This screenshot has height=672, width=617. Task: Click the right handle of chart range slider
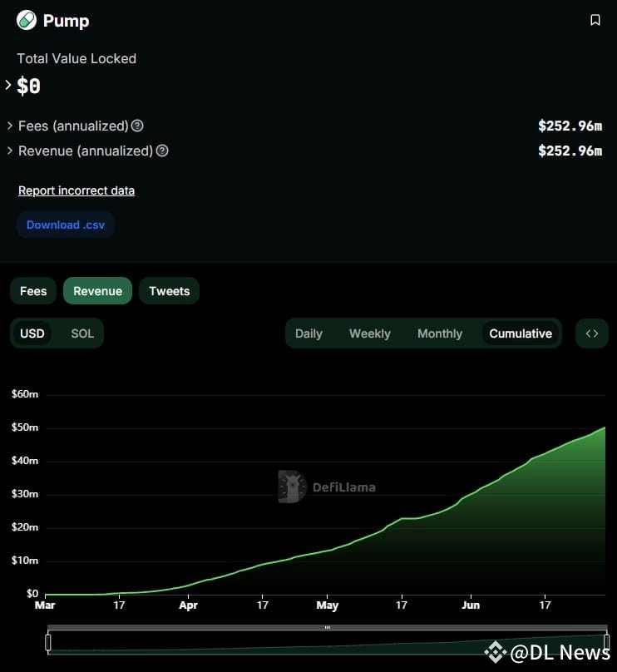point(607,642)
